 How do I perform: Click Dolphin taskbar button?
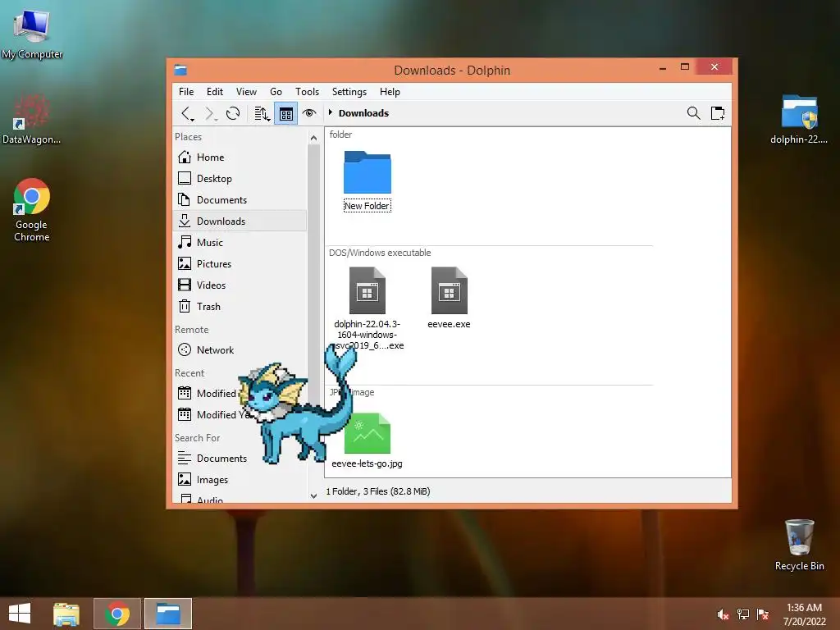[x=168, y=614]
